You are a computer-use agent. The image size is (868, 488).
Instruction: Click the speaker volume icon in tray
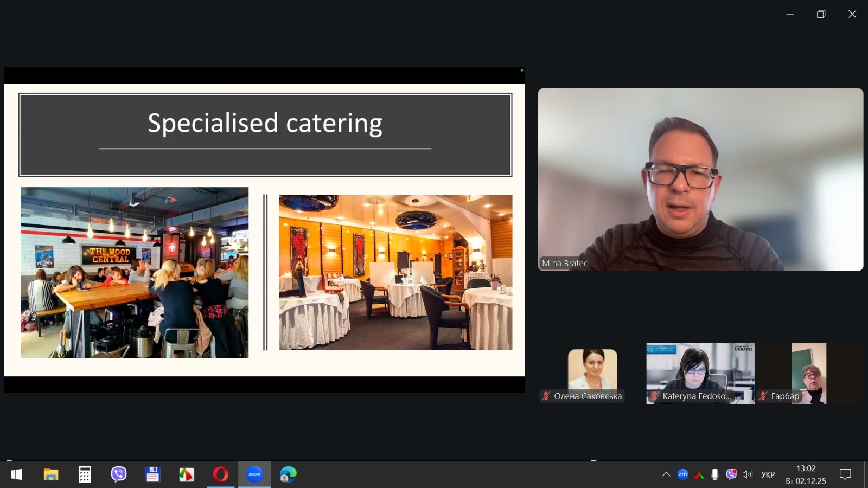point(748,474)
